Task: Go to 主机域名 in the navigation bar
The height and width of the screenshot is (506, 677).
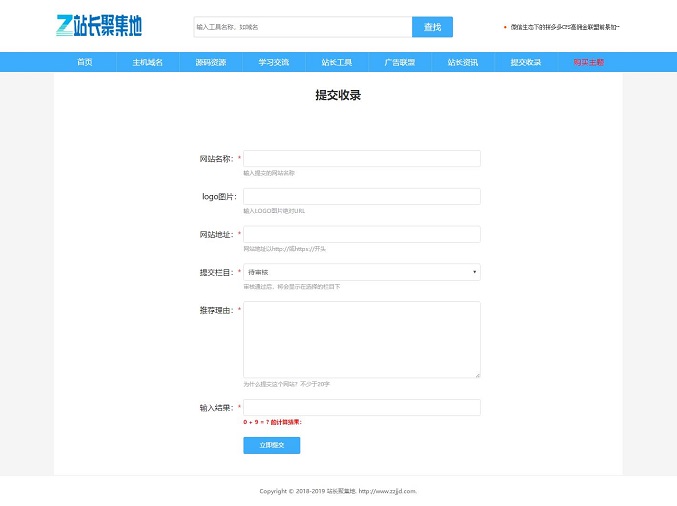Action: 147,62
